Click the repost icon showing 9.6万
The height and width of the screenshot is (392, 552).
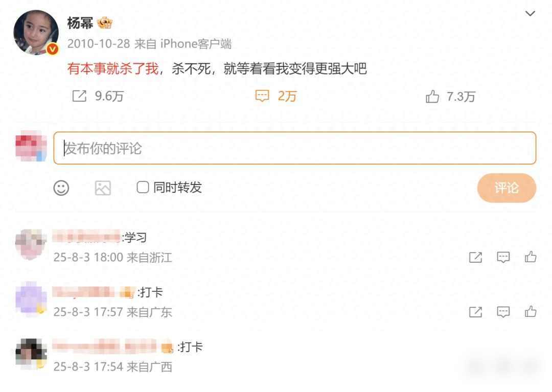79,96
